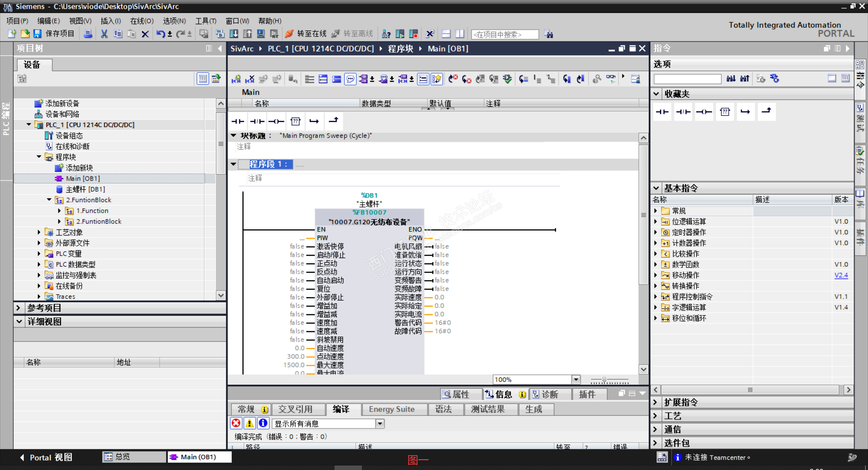Viewport: 868px width, 470px height.
Task: Click the V2.4 version link
Action: pos(841,275)
